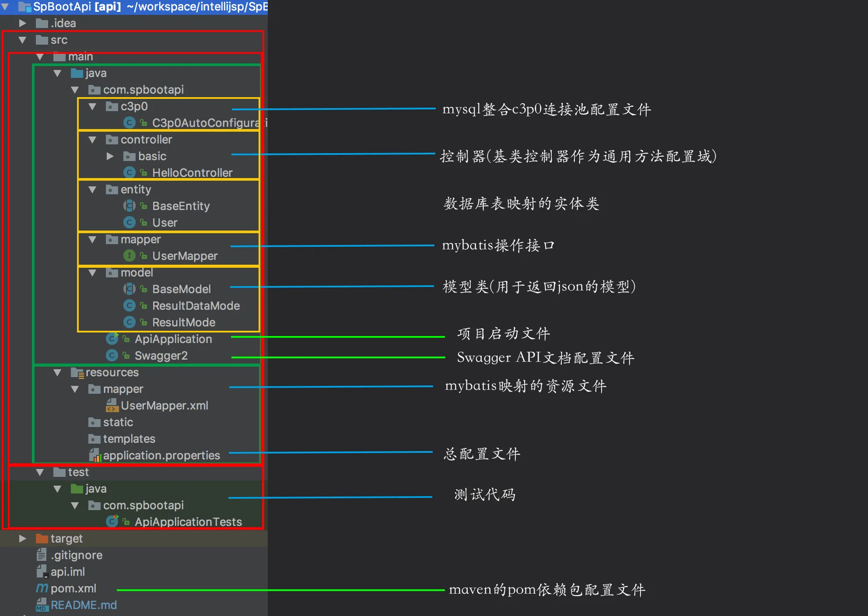Screen dimensions: 868x616
Task: Collapse the model package arrow
Action: click(x=92, y=273)
